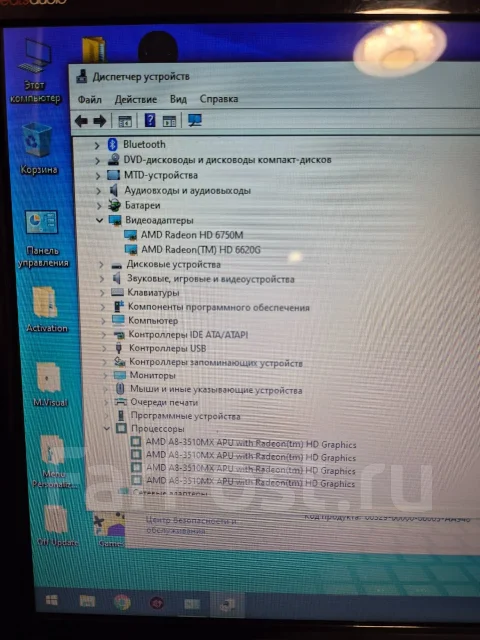
Task: Click the AMD Radeon HD 6750M adapter icon
Action: [x=130, y=235]
